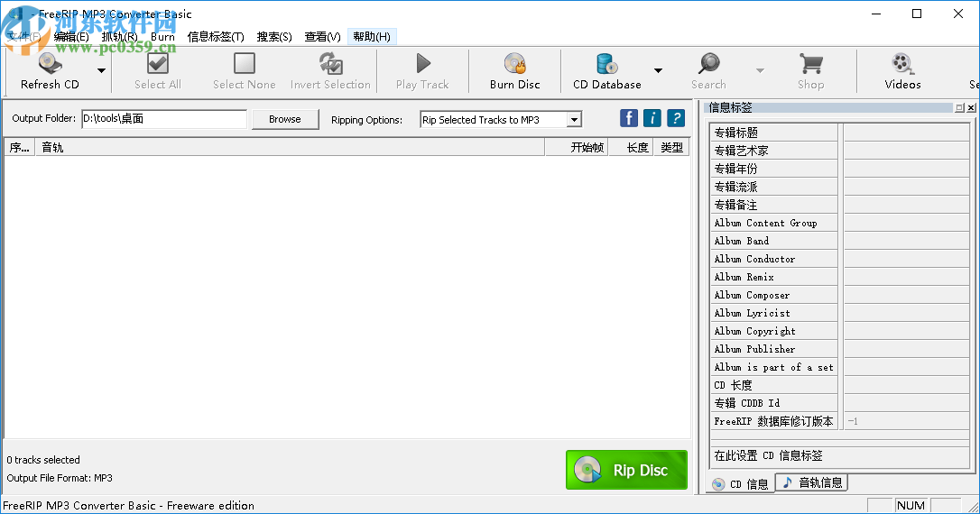The height and width of the screenshot is (514, 980).
Task: Click the 开始帧 column header
Action: [x=577, y=147]
